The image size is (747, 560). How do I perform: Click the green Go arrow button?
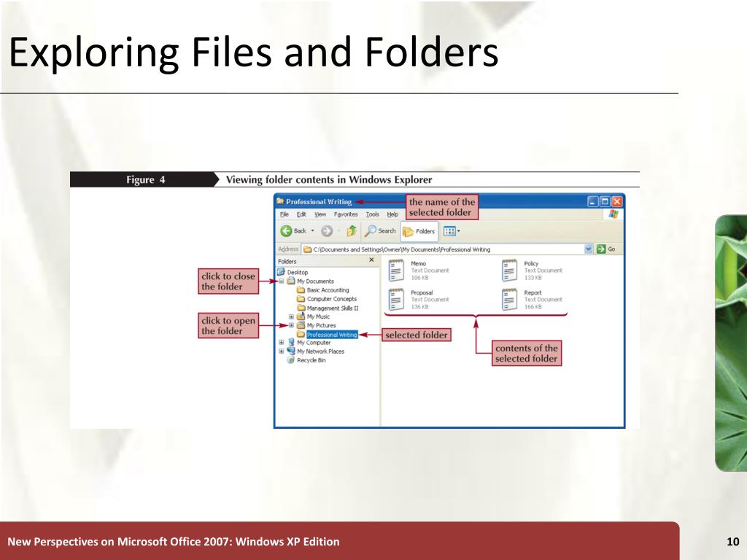(601, 249)
